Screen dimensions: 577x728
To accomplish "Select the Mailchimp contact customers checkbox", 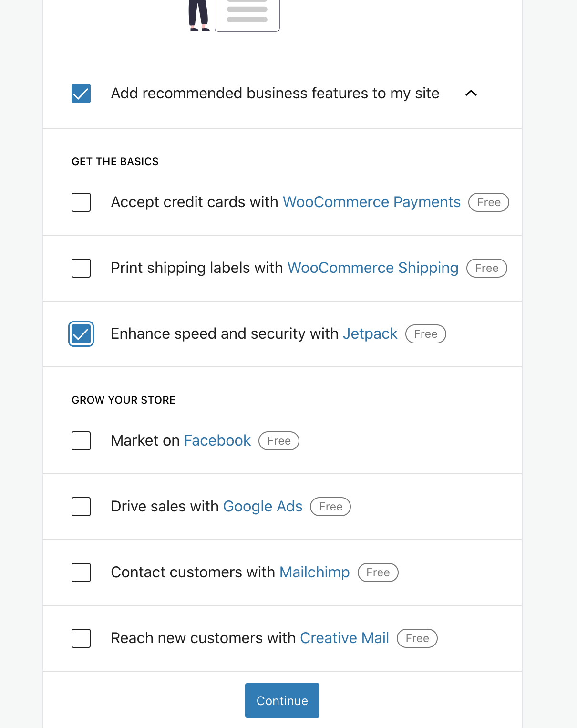I will 81,572.
